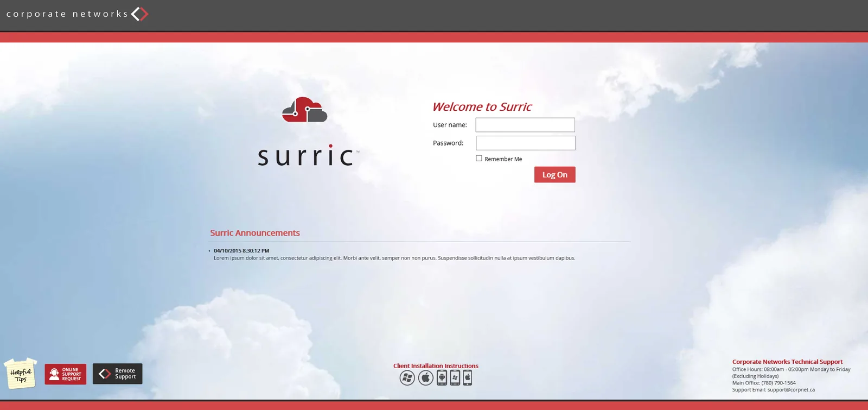This screenshot has height=410, width=868.
Task: Click announcement date 04/10/2015 8:30:12 PM
Action: (241, 251)
